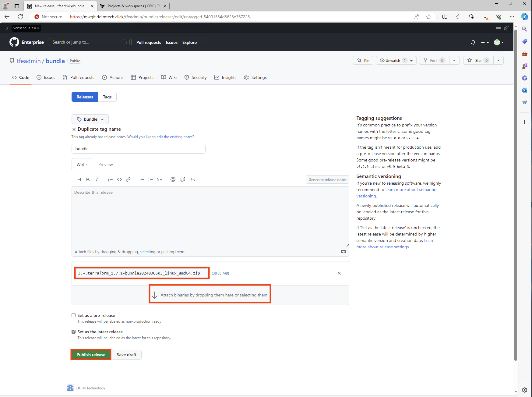Open the Issues repository tab
532x397 pixels.
(x=46, y=77)
